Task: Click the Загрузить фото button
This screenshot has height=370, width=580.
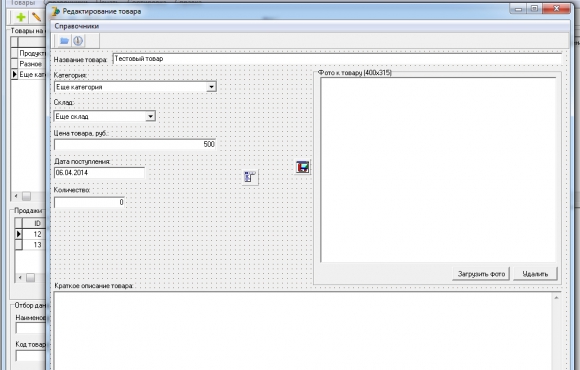Action: (x=481, y=274)
